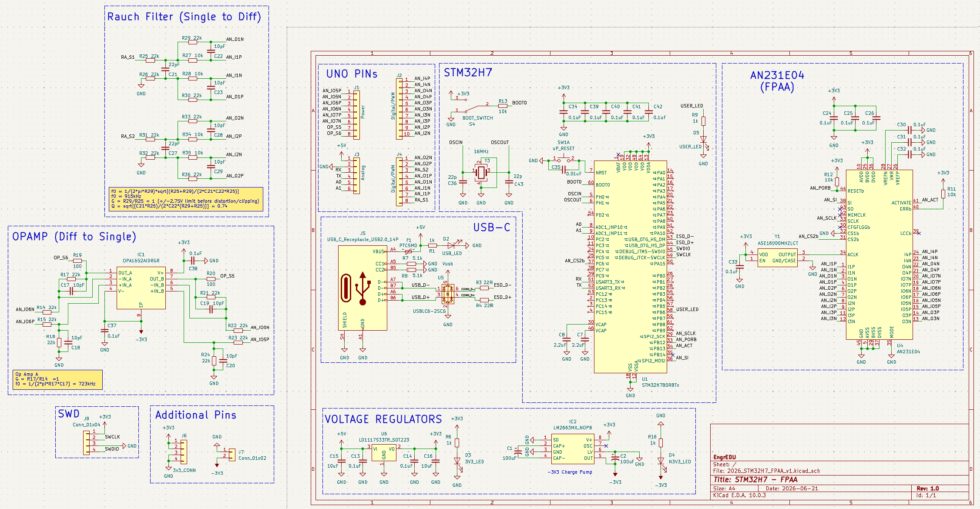Click the J7 Conn_01x02 connector symbol
The height and width of the screenshot is (509, 980).
coord(232,455)
